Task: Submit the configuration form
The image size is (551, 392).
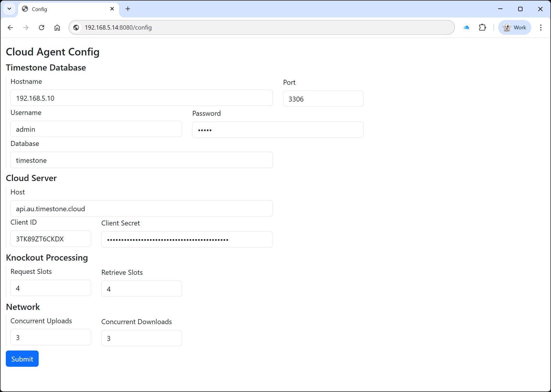Action: pos(22,359)
